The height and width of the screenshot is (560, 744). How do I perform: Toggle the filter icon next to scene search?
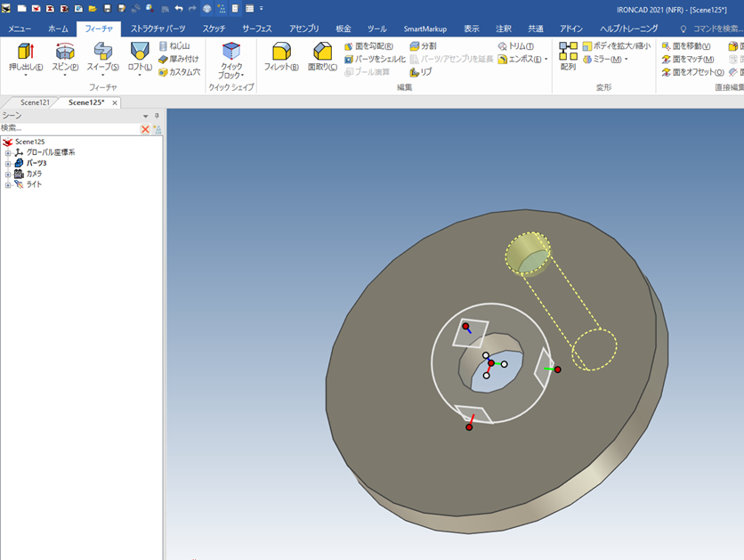tap(158, 129)
